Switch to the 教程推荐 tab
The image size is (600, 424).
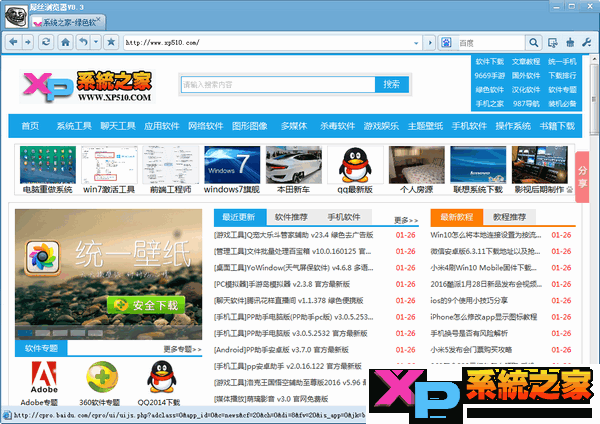509,217
